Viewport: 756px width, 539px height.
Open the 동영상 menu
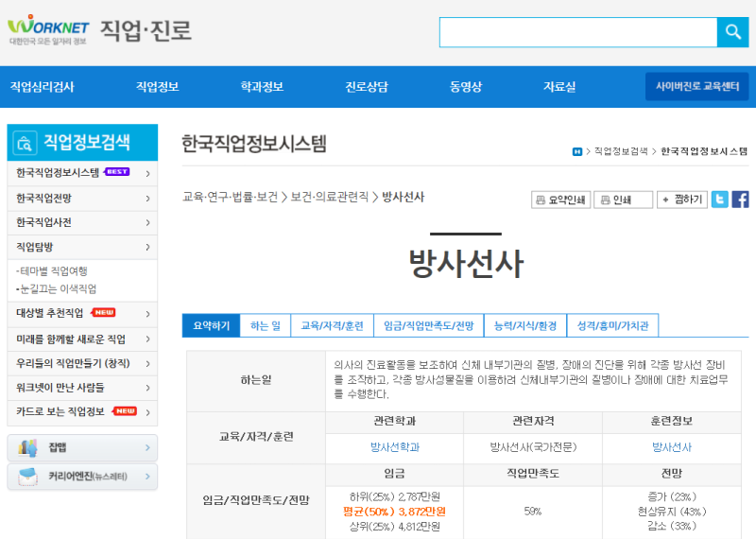465,87
